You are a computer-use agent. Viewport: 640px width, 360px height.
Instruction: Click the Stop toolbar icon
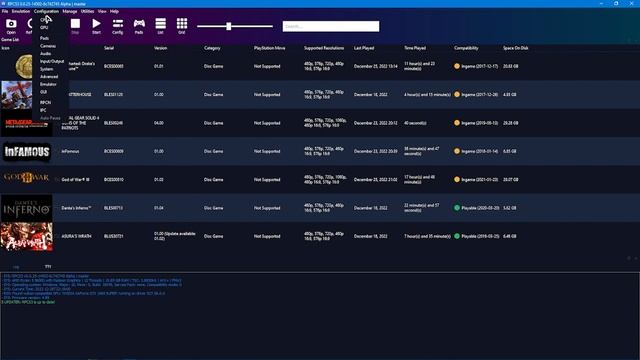tap(75, 26)
